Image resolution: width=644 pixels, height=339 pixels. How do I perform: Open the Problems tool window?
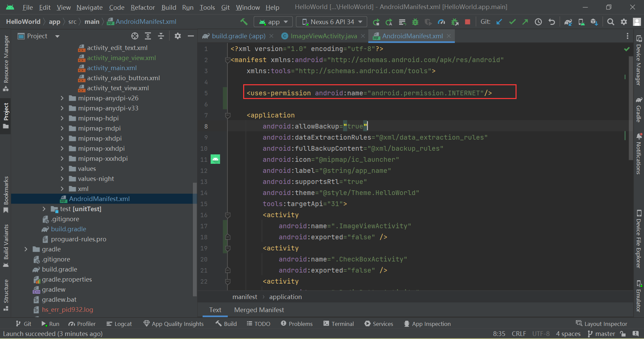[x=297, y=324]
